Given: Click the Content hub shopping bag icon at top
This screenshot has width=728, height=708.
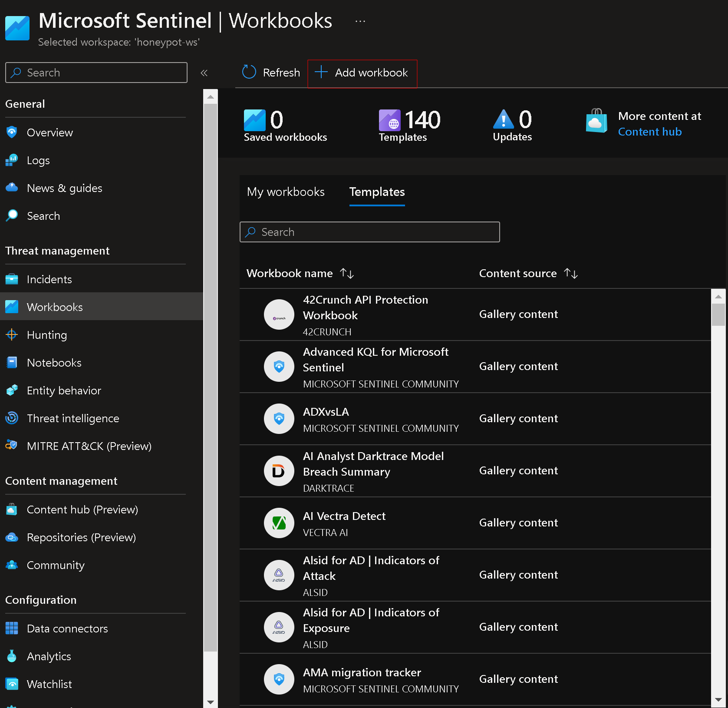Looking at the screenshot, I should point(596,121).
